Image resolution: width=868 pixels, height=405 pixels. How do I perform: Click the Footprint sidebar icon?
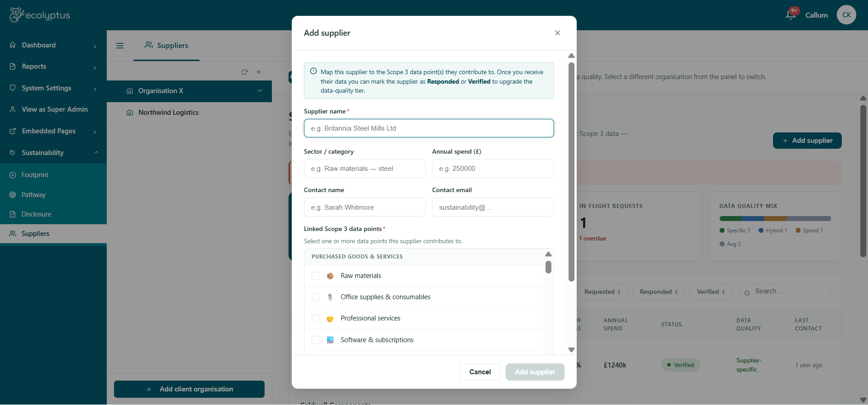pos(13,175)
